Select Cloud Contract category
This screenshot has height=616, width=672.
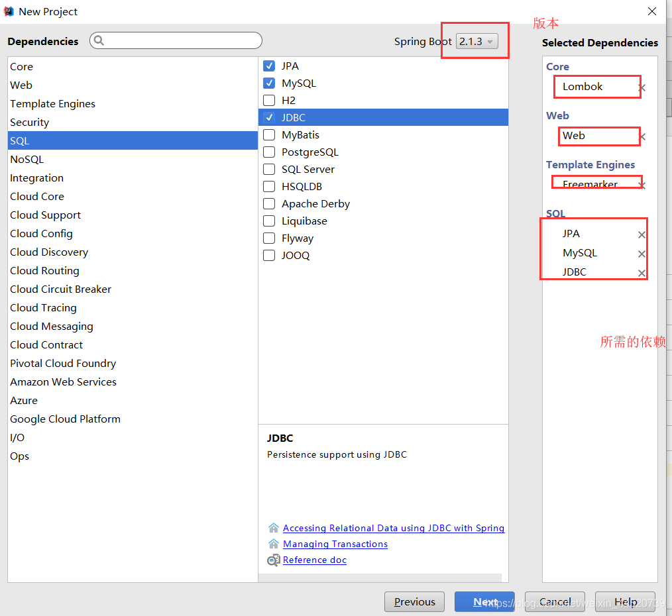(x=133, y=345)
